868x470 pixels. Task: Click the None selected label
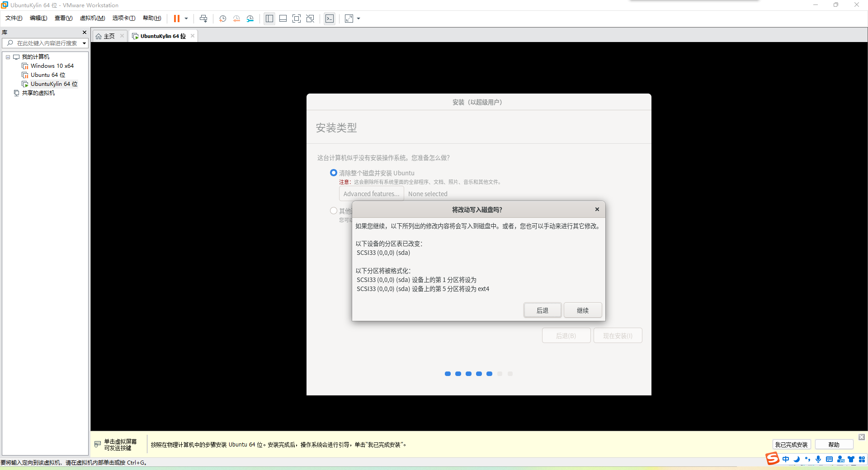tap(428, 194)
